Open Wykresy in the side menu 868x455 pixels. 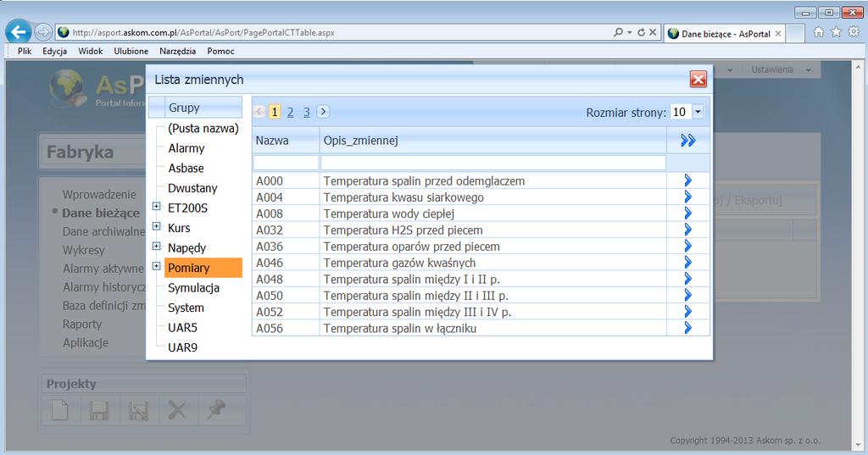point(84,250)
